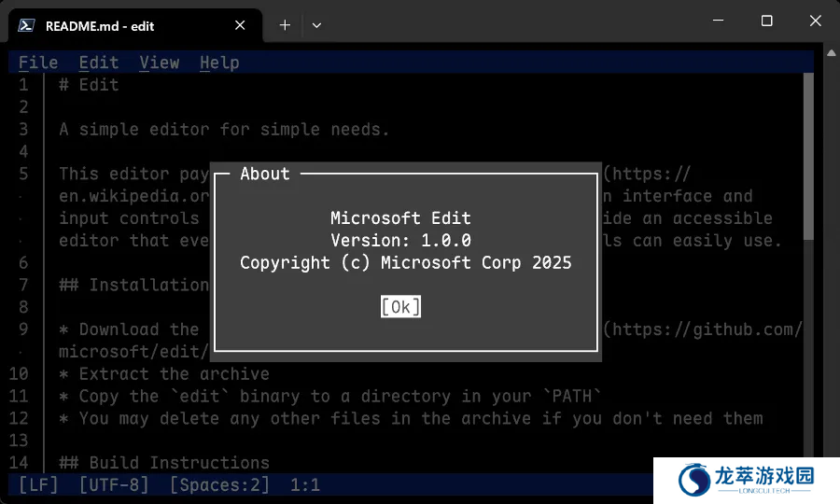Click the '## Installation' heading text
This screenshot has width=840, height=504.
(x=133, y=285)
